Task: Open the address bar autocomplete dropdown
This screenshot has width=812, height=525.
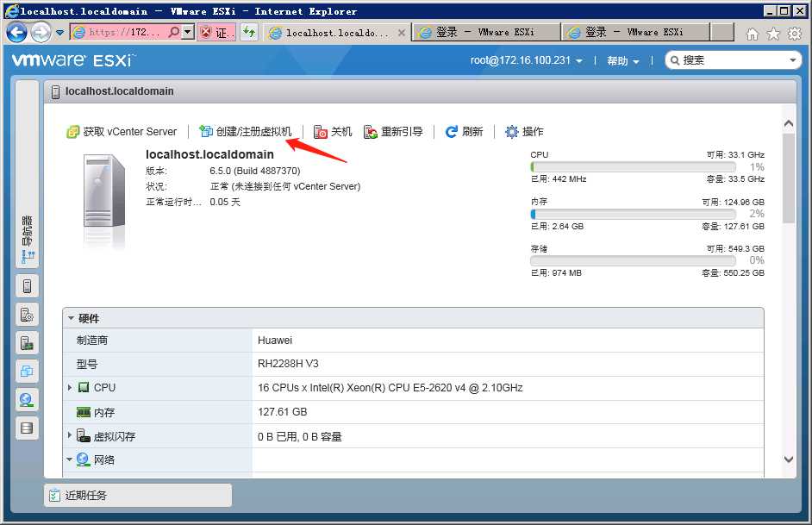Action: click(x=188, y=32)
